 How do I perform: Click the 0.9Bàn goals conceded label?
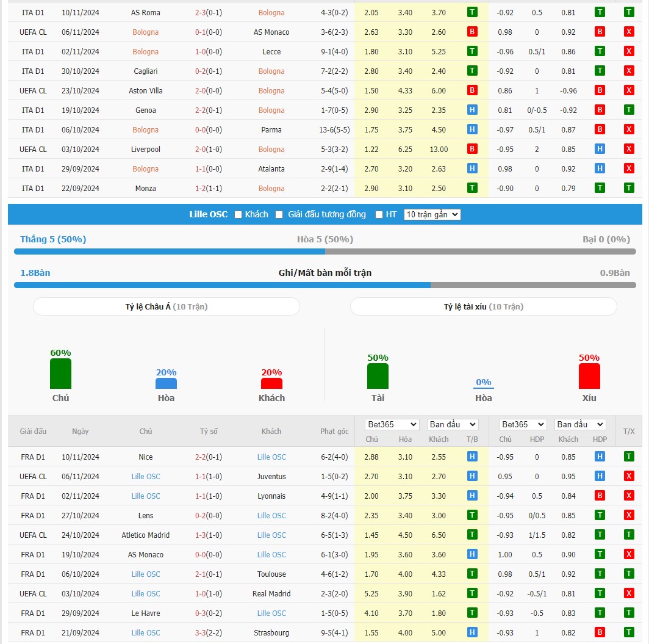615,272
